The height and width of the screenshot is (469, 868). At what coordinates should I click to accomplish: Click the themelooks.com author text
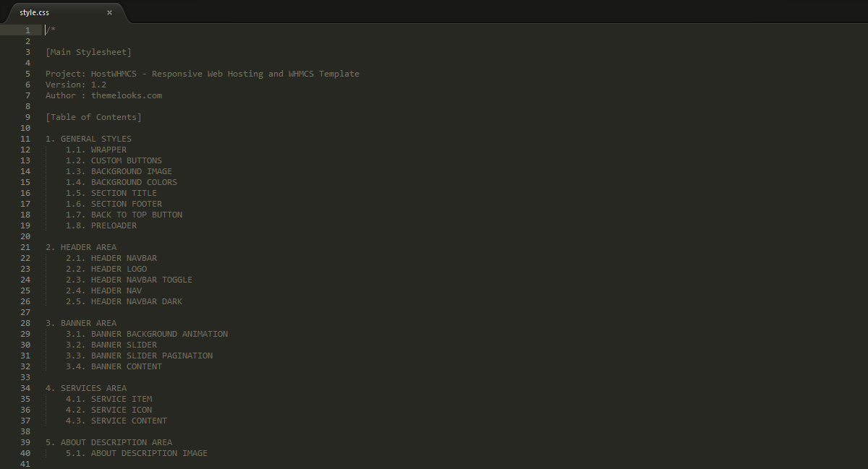(126, 95)
